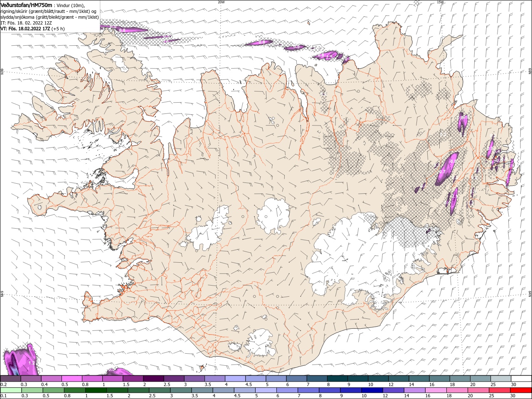Image resolution: width=532 pixels, height=399 pixels.
Task: Select the deep navy blue rain swatch at 10
Action: pyautogui.click(x=372, y=390)
